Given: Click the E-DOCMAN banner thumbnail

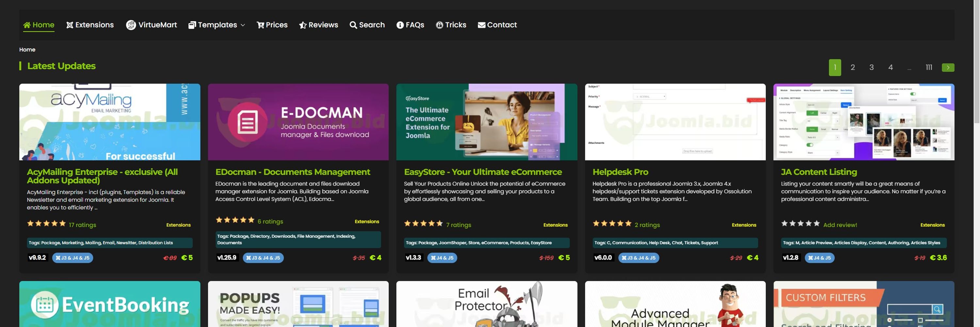Looking at the screenshot, I should (298, 122).
